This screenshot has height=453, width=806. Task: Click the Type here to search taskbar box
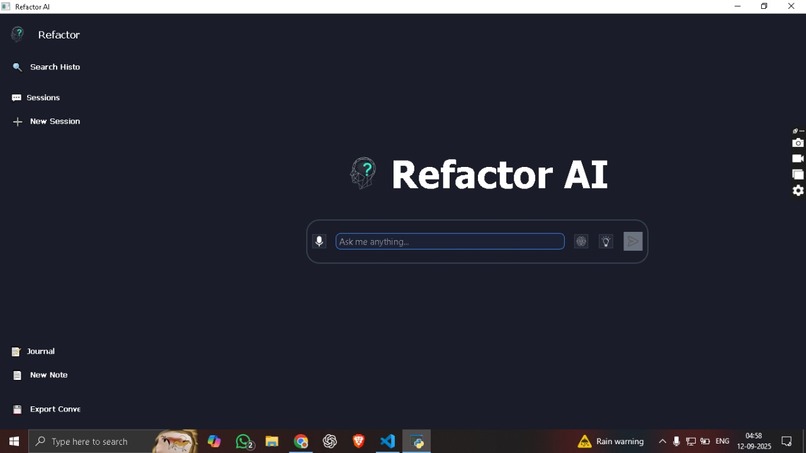click(x=114, y=441)
